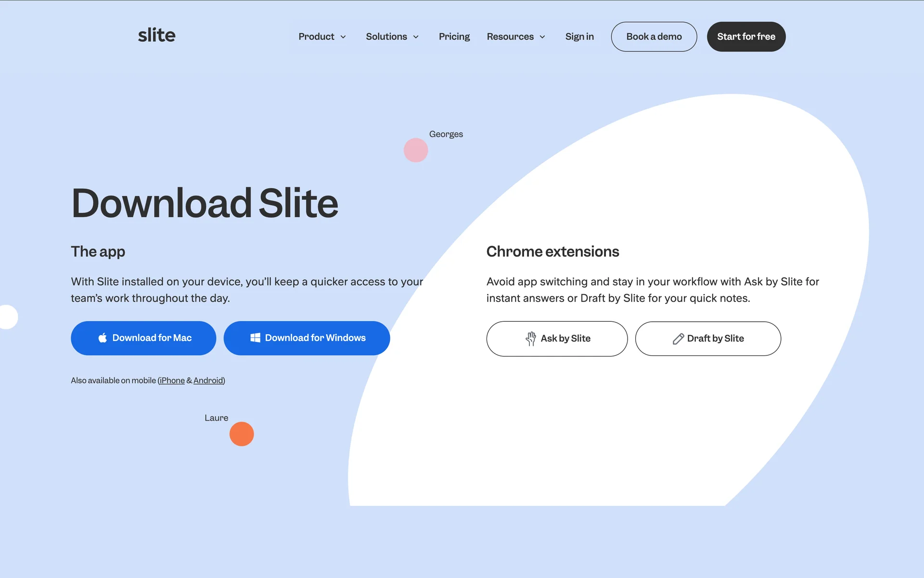Click the Apple icon on Mac download button

(103, 338)
